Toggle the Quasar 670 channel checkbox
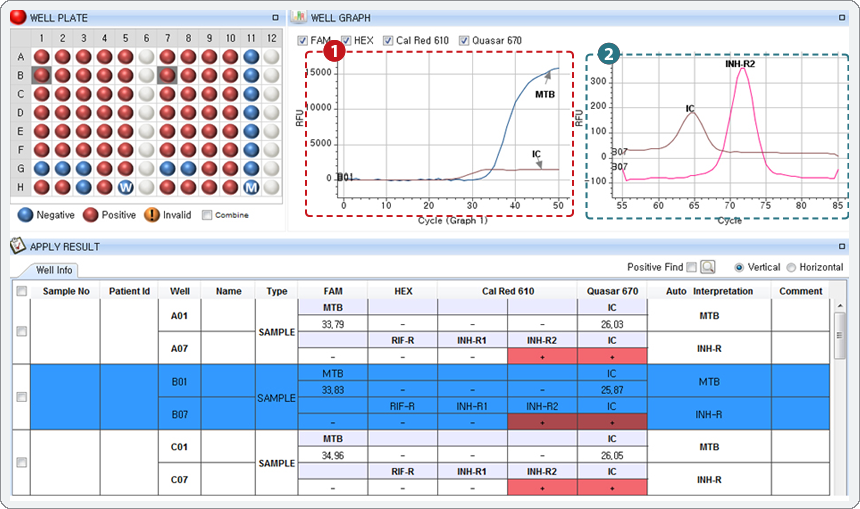This screenshot has height=509, width=860. 464,41
